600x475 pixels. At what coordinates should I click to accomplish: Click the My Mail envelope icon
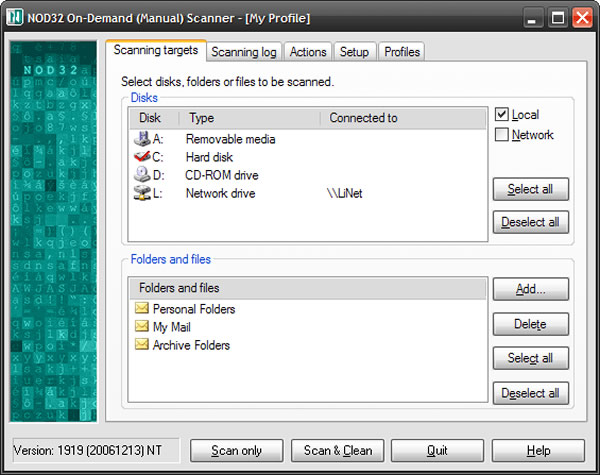click(142, 326)
